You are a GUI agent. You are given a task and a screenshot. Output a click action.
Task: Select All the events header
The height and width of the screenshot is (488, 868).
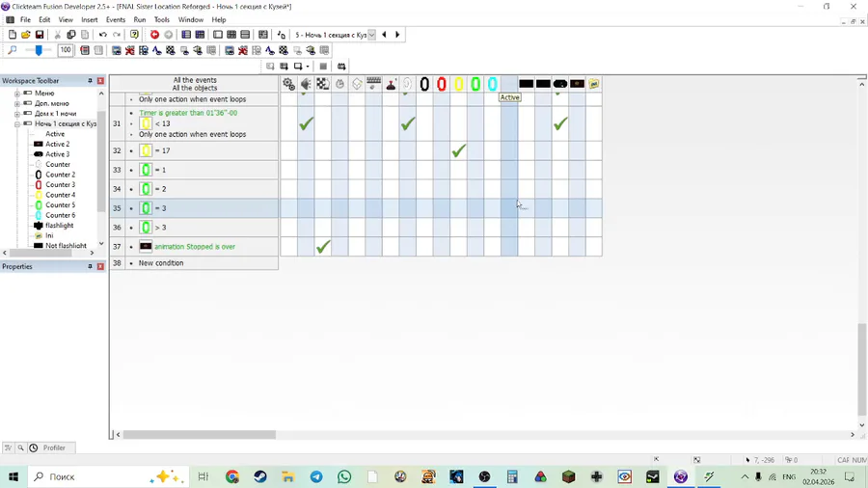coord(195,80)
